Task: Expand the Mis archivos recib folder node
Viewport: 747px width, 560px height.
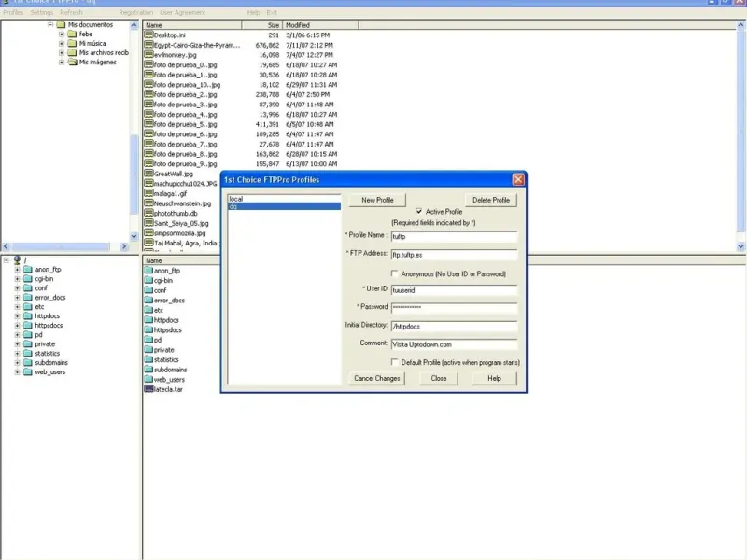Action: [x=62, y=53]
